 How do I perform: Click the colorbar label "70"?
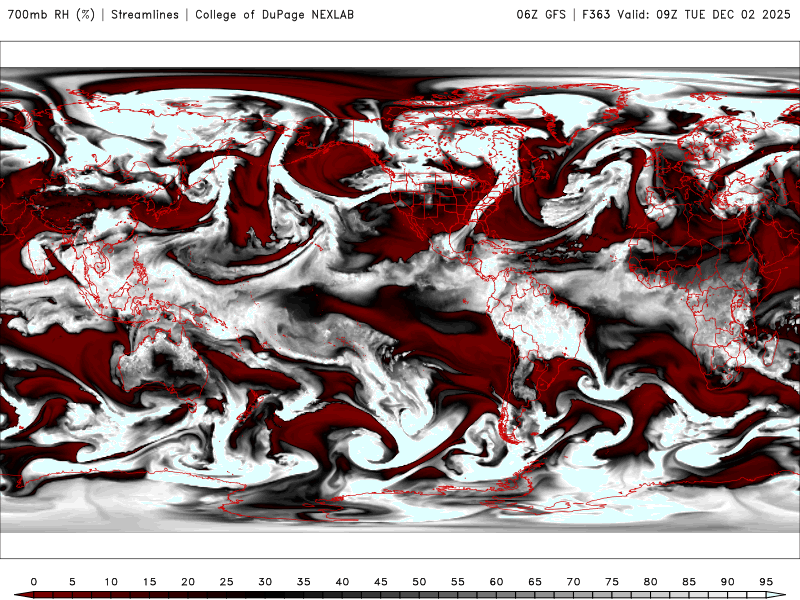[573, 582]
